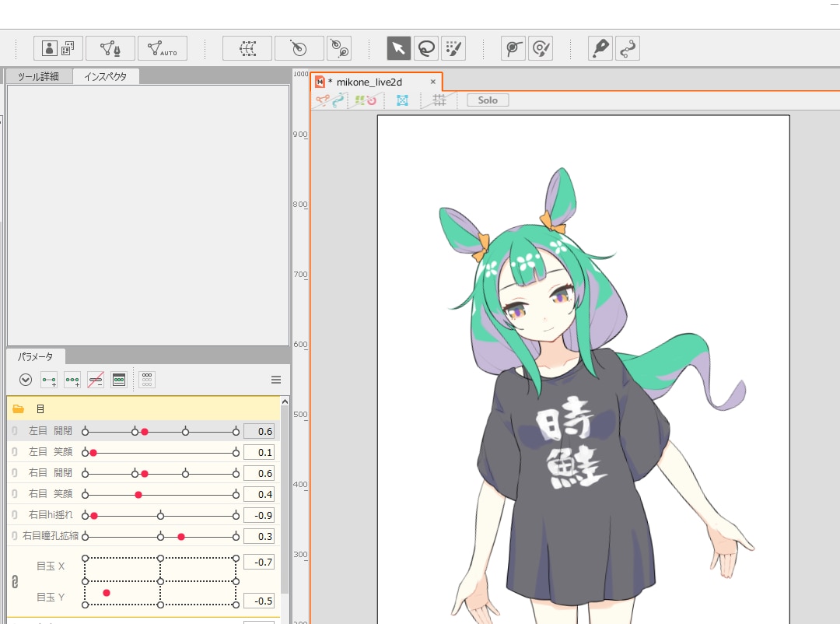Click the parameter list scroll-up arrow
The width and height of the screenshot is (840, 624).
point(285,401)
